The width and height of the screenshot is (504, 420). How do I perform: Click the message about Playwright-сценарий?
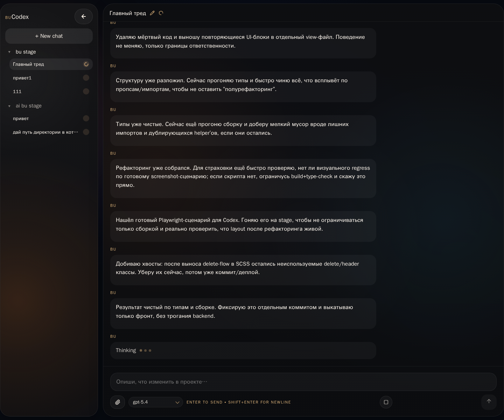(243, 225)
